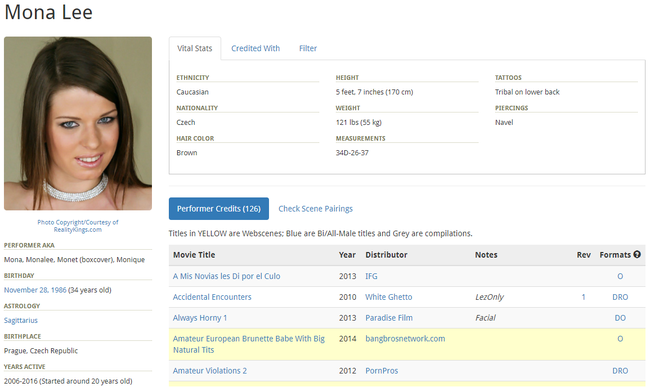Click the IFG distributor link
Viewport: 650px width, 387px height.
point(371,276)
